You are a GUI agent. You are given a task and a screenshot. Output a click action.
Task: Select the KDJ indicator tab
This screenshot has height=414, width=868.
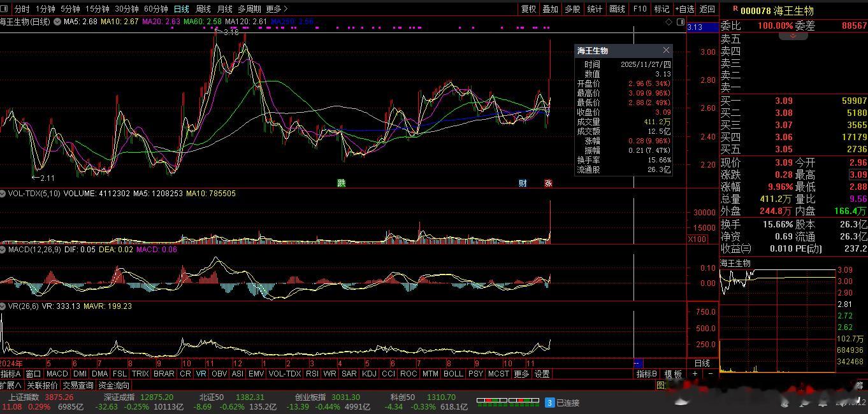click(369, 374)
